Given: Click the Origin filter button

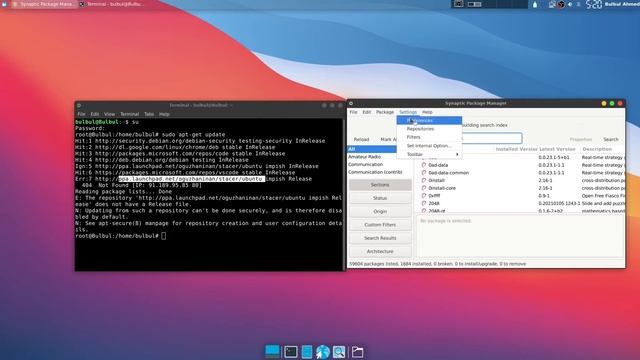Looking at the screenshot, I should click(x=380, y=211).
